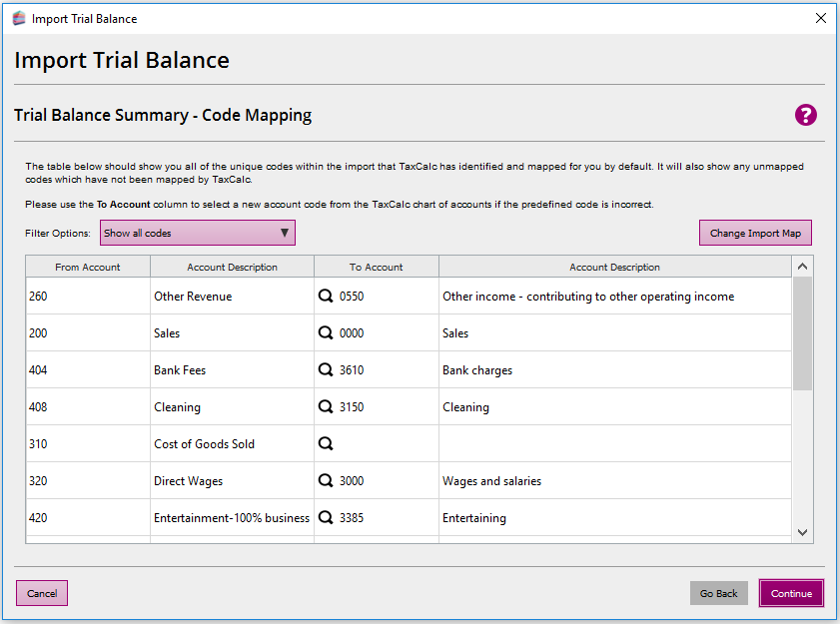Click the To Account column header
The width and height of the screenshot is (840, 624).
tap(377, 267)
